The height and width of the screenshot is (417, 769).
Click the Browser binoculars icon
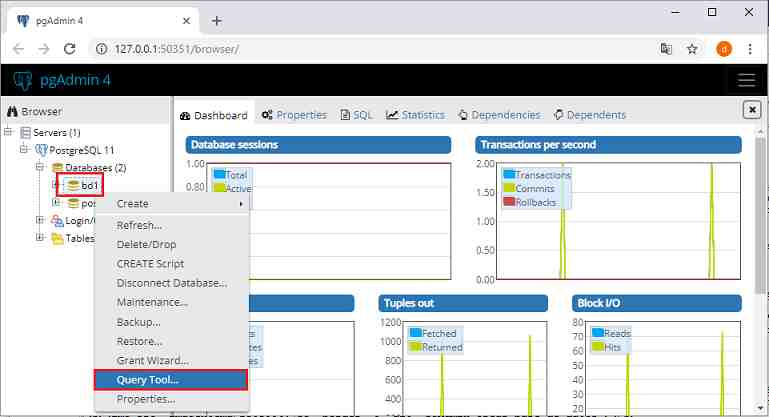[12, 111]
